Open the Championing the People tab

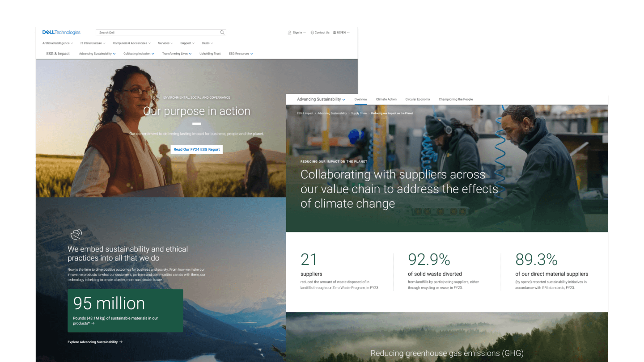[x=456, y=99]
